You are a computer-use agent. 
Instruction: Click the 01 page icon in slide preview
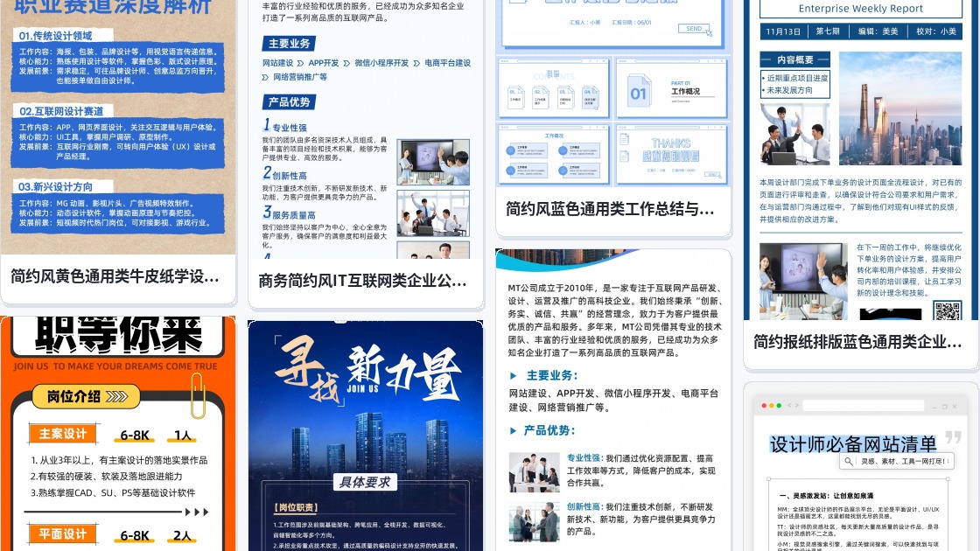pos(638,91)
